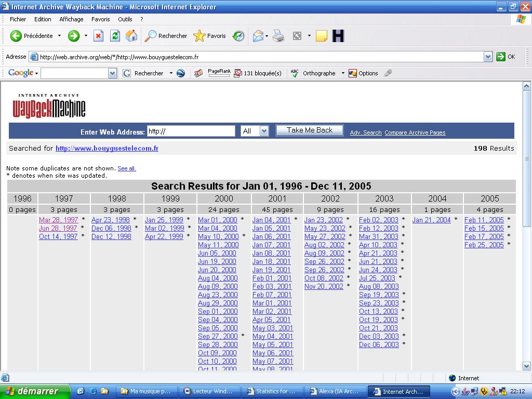Open the www.bouyguestelecom.fr link
The image size is (532, 399).
tap(107, 148)
